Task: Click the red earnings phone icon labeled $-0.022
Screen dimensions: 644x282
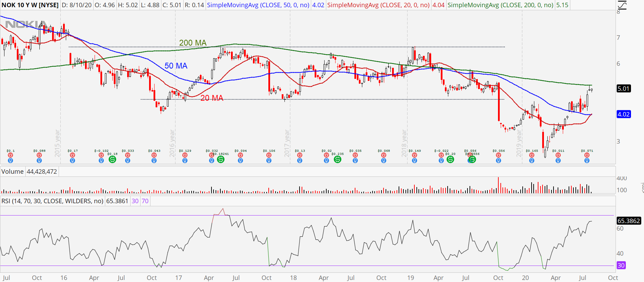Action: [x=441, y=155]
